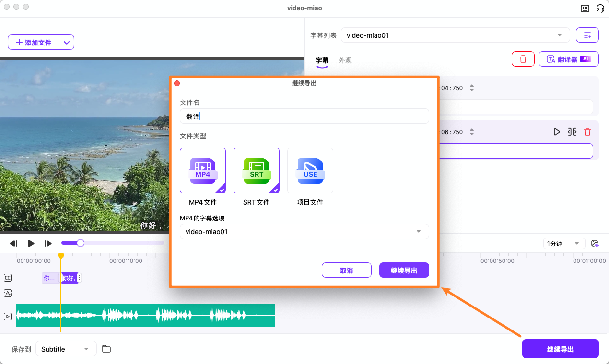Image resolution: width=609 pixels, height=364 pixels.
Task: Click the red delete subtitle icon
Action: pyautogui.click(x=523, y=58)
